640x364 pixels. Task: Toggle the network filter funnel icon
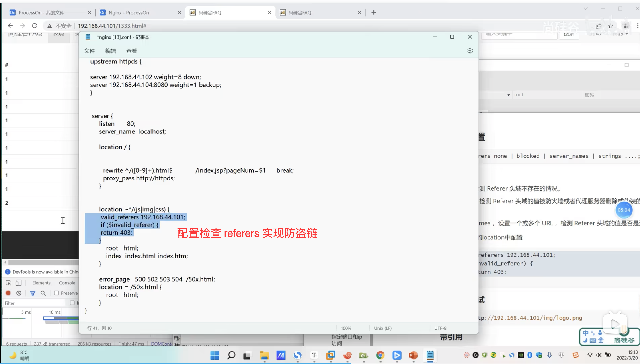point(33,293)
